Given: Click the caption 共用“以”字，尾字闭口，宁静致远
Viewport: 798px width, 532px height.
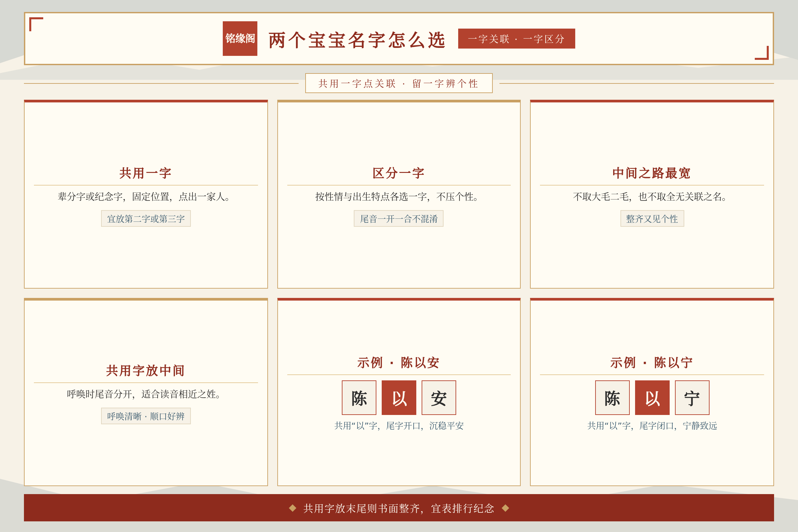Looking at the screenshot, I should [652, 426].
